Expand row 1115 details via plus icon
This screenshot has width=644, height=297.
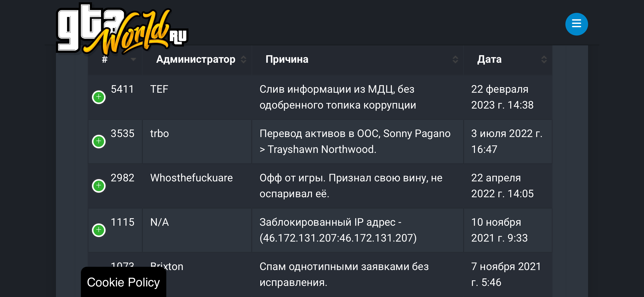pyautogui.click(x=99, y=230)
